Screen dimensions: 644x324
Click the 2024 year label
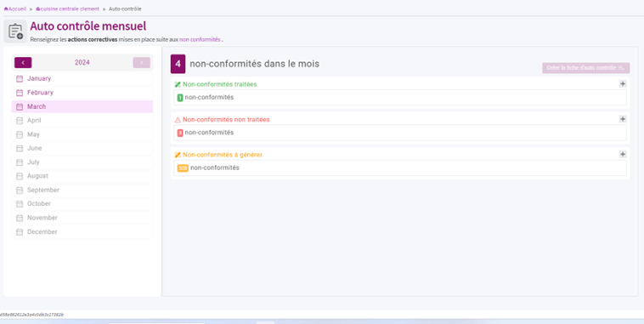[82, 62]
